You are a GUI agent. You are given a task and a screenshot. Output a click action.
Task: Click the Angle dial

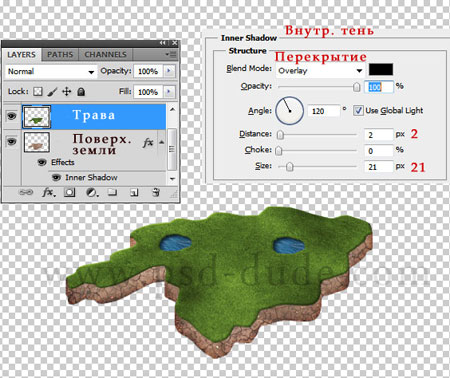289,111
